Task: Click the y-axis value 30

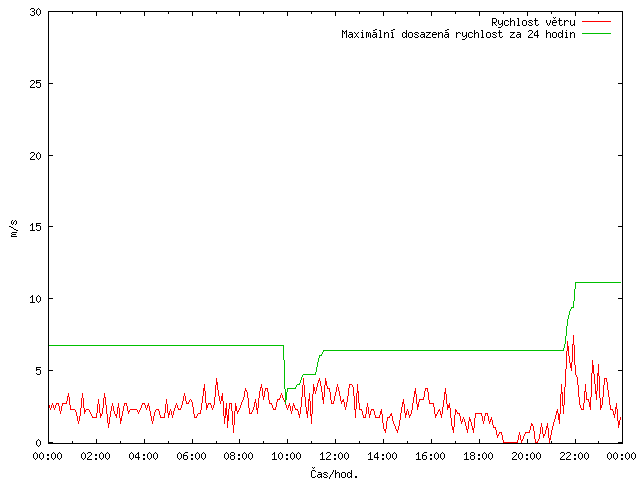Action: [x=36, y=12]
